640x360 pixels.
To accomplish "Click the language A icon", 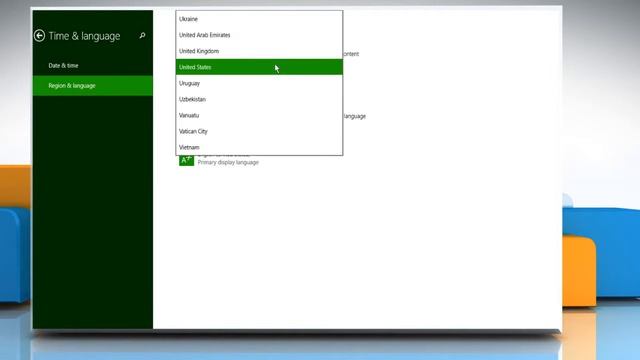I will [186, 160].
